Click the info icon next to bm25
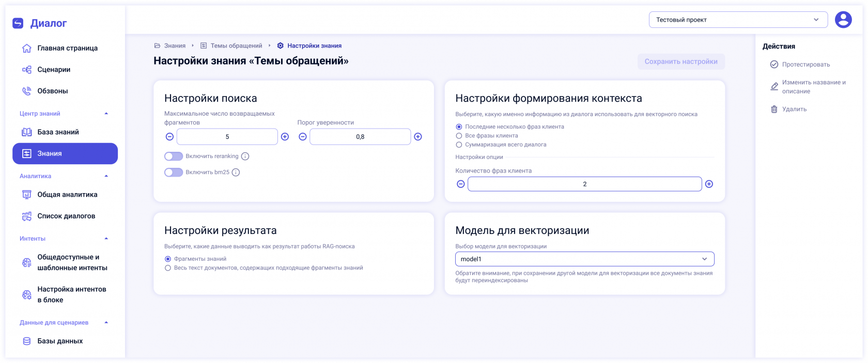 (236, 172)
